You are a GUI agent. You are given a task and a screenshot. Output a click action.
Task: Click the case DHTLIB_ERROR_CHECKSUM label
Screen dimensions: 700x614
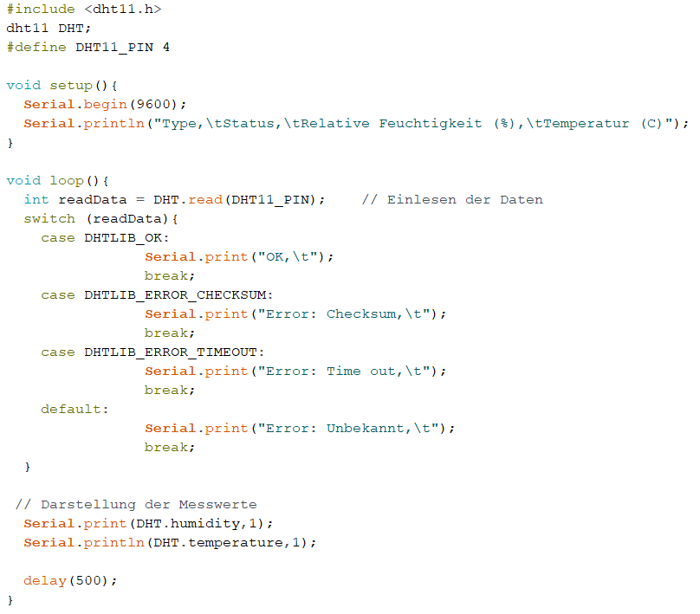[157, 294]
